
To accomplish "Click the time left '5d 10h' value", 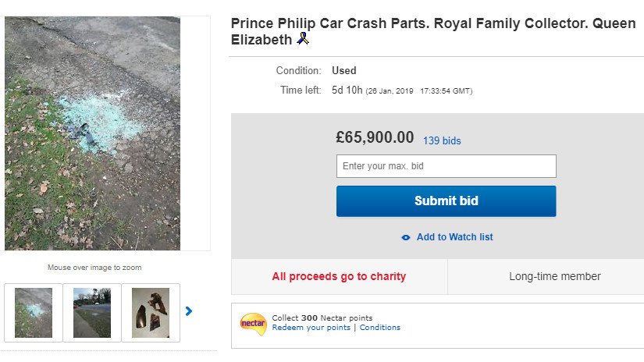I will (x=347, y=90).
